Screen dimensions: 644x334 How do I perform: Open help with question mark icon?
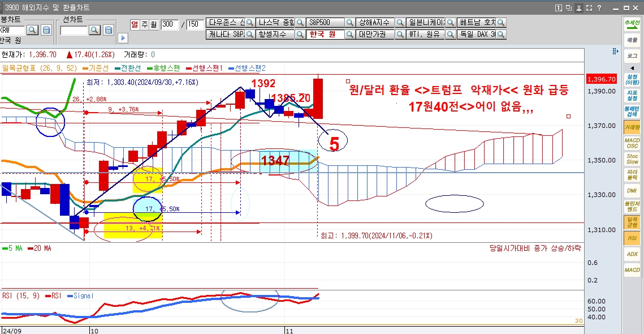point(599,8)
